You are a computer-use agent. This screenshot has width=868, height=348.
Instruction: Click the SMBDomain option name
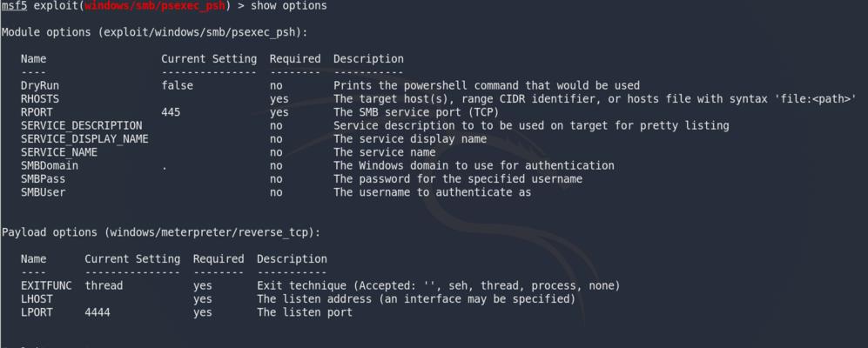tap(50, 165)
